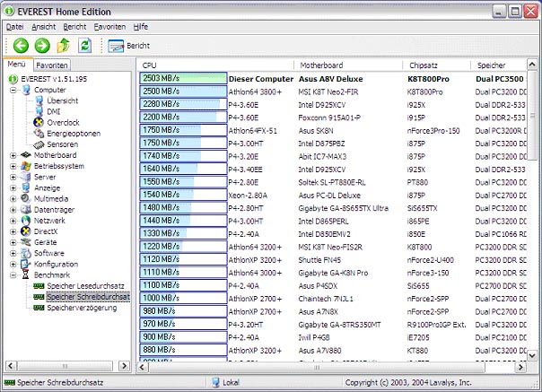The width and height of the screenshot is (542, 392).
Task: Collapse the Benchmark tree node
Action: click(x=13, y=275)
